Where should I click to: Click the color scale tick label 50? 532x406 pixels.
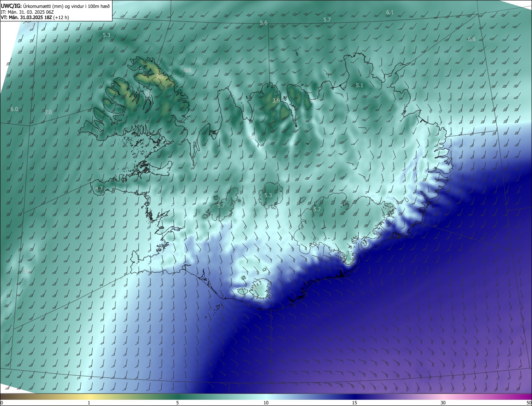click(529, 403)
